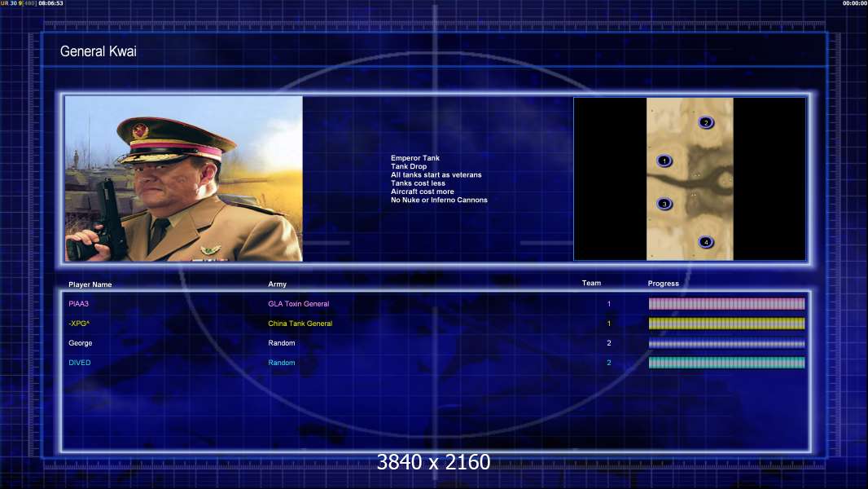This screenshot has height=489, width=868.
Task: Click Emperor Tank ability text
Action: click(x=414, y=158)
